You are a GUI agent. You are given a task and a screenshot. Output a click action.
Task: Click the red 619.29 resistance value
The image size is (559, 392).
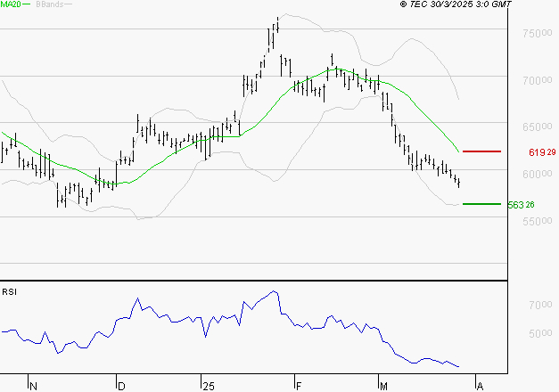click(x=542, y=152)
